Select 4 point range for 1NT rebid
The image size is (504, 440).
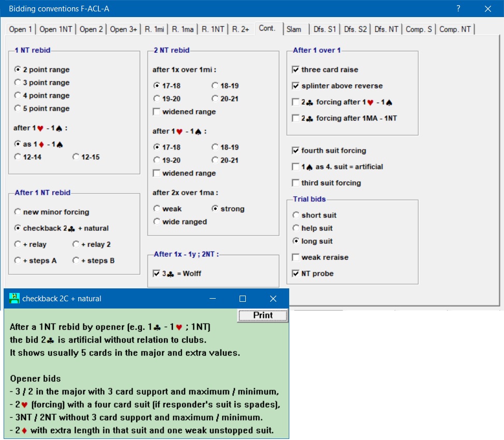pos(18,96)
